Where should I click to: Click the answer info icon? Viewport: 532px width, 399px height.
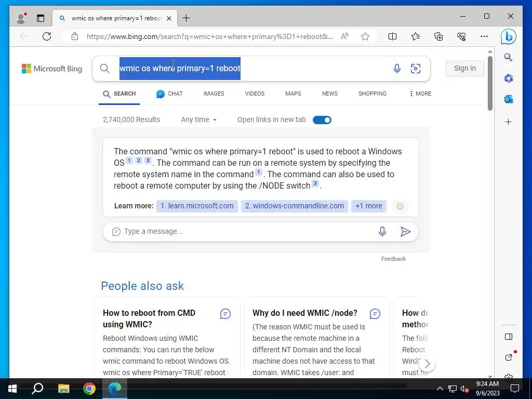[400, 206]
